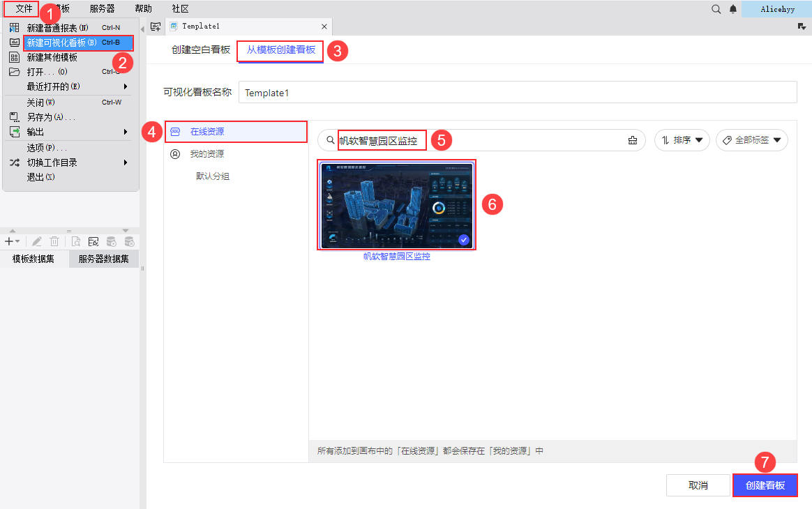
Task: Click the 创建看板 button
Action: pos(765,485)
